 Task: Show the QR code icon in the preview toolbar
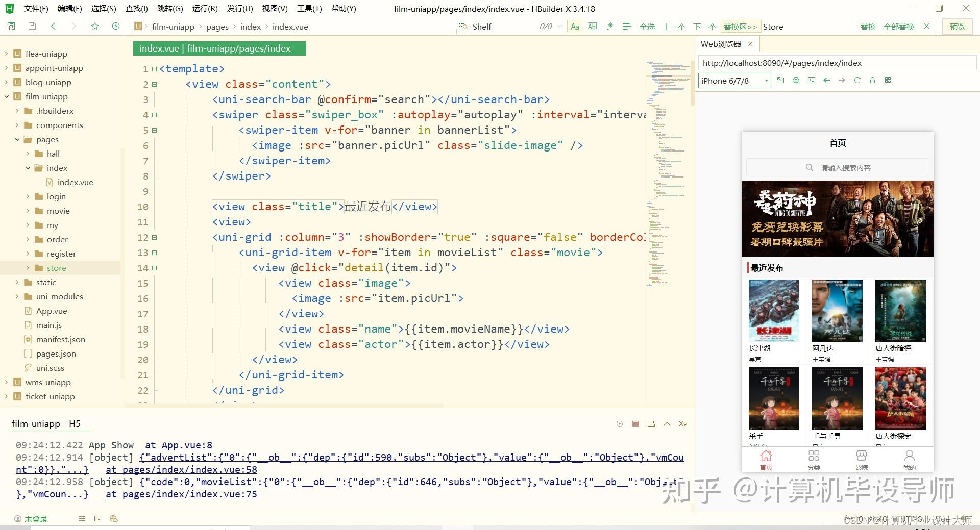(x=888, y=80)
